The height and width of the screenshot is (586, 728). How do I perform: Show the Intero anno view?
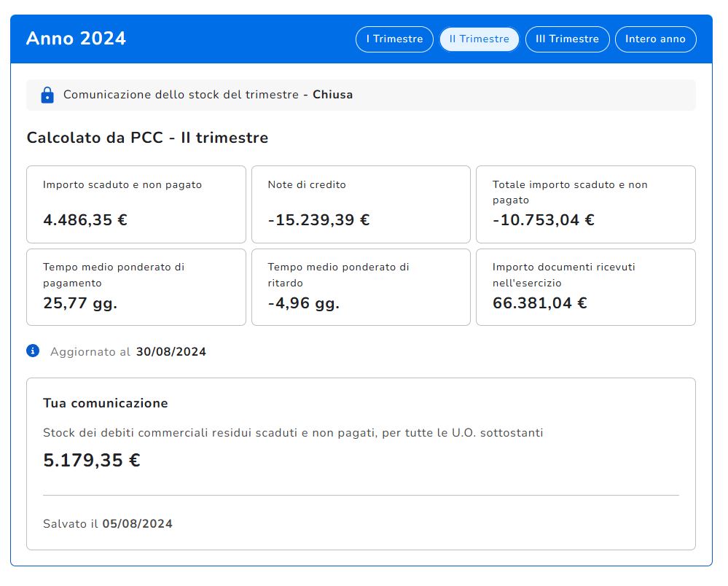coord(655,39)
